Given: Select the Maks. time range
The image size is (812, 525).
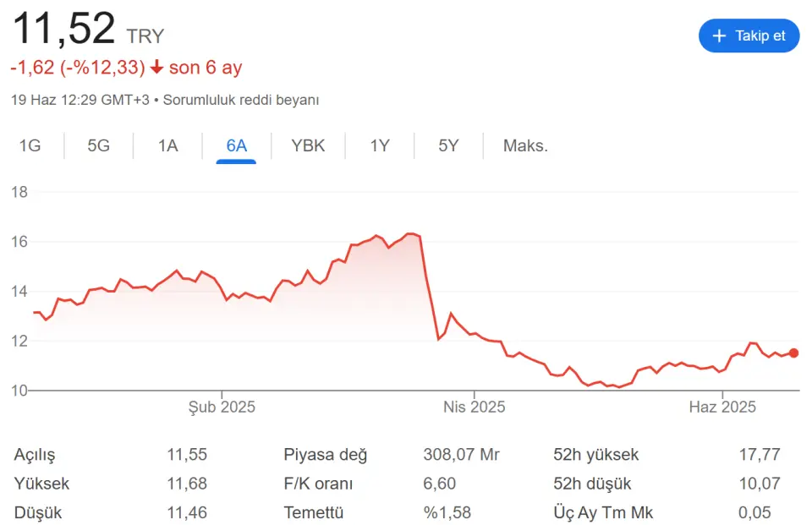Looking at the screenshot, I should click(x=525, y=145).
